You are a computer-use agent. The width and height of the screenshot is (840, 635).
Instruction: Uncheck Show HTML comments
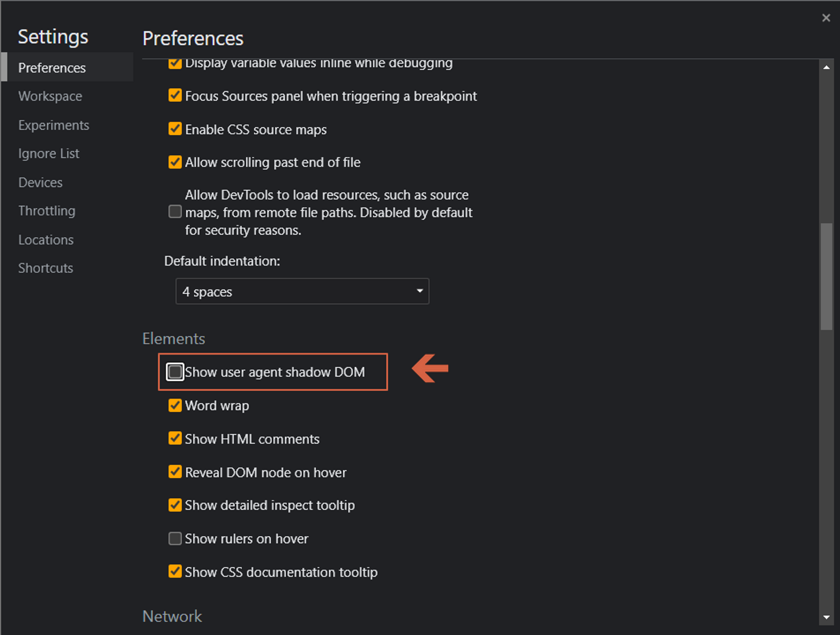point(175,439)
